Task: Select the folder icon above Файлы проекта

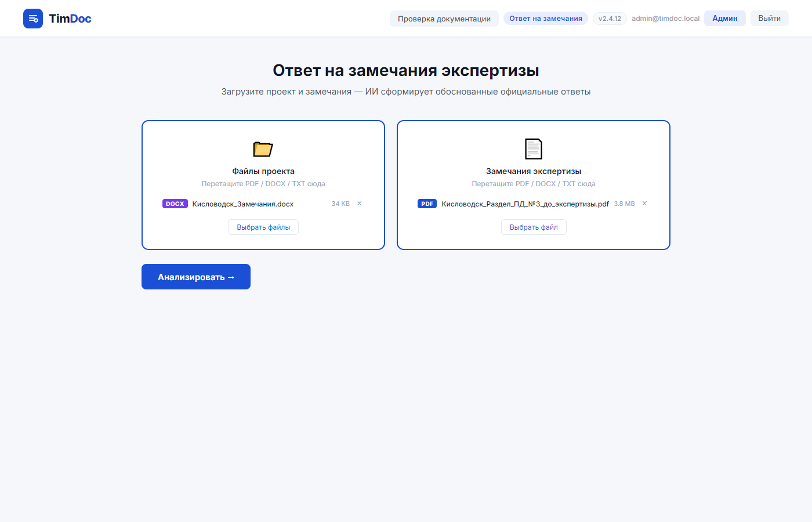Action: click(263, 149)
